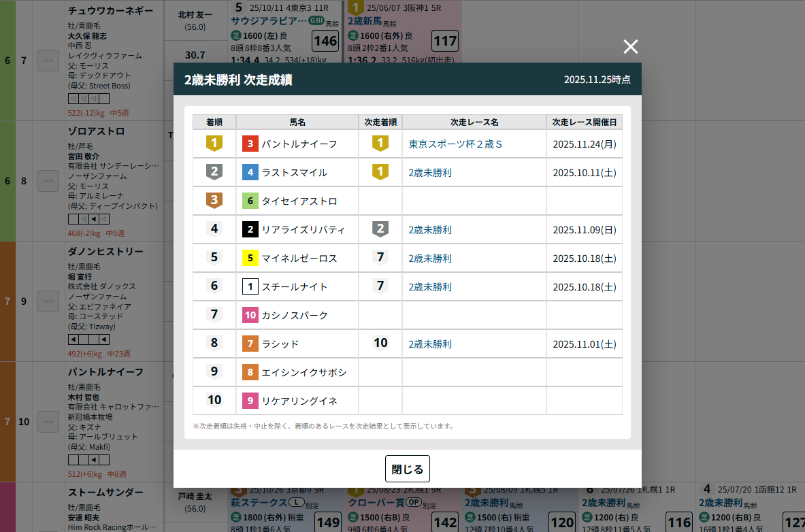
Task: Click the 閉じる button
Action: (407, 469)
